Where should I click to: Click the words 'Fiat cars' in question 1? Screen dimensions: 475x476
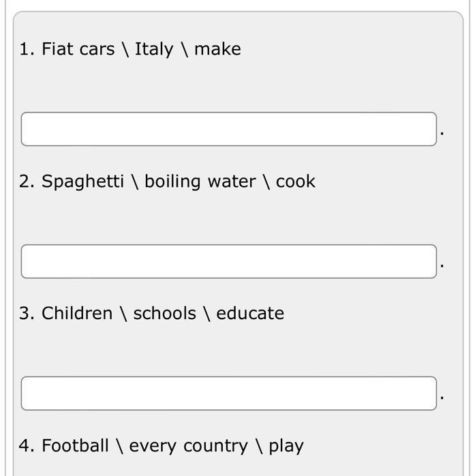click(78, 49)
